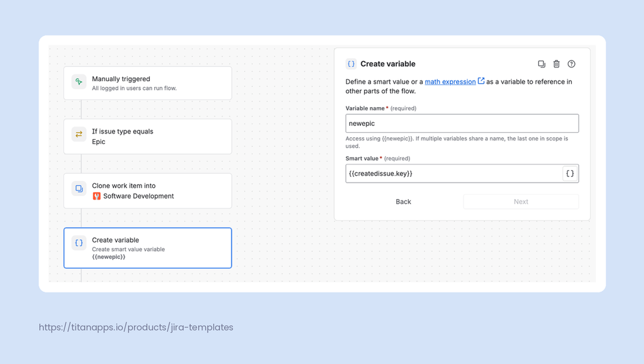Open help via the question mark icon
The width and height of the screenshot is (644, 364).
coord(571,64)
